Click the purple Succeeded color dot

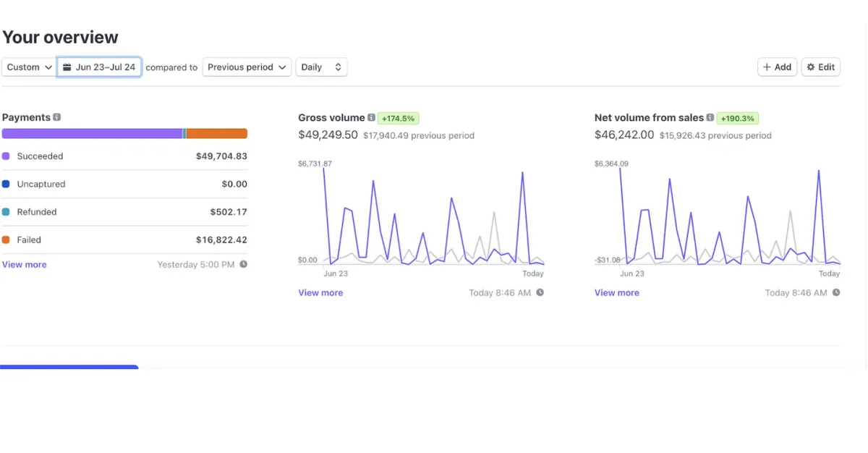[x=6, y=156]
